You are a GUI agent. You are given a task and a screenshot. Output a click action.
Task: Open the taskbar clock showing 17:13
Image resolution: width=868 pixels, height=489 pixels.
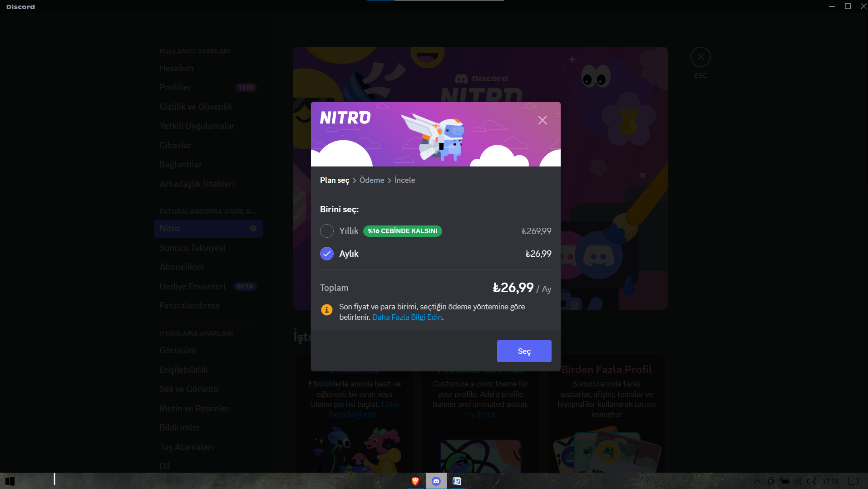pos(830,481)
